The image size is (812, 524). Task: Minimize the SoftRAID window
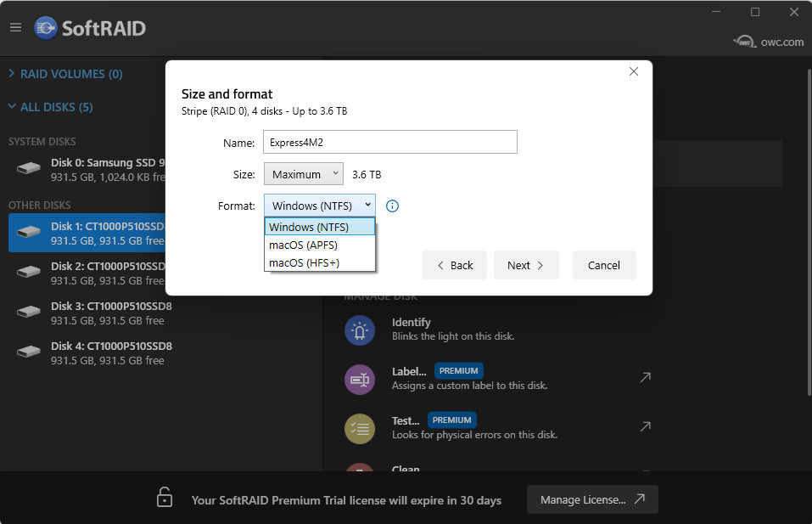[x=716, y=12]
